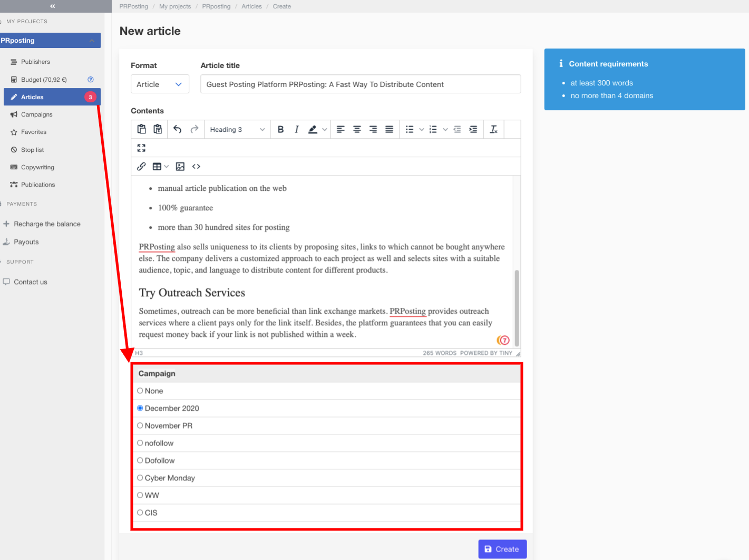The image size is (749, 560).
Task: Apply the highlight color
Action: 313,129
